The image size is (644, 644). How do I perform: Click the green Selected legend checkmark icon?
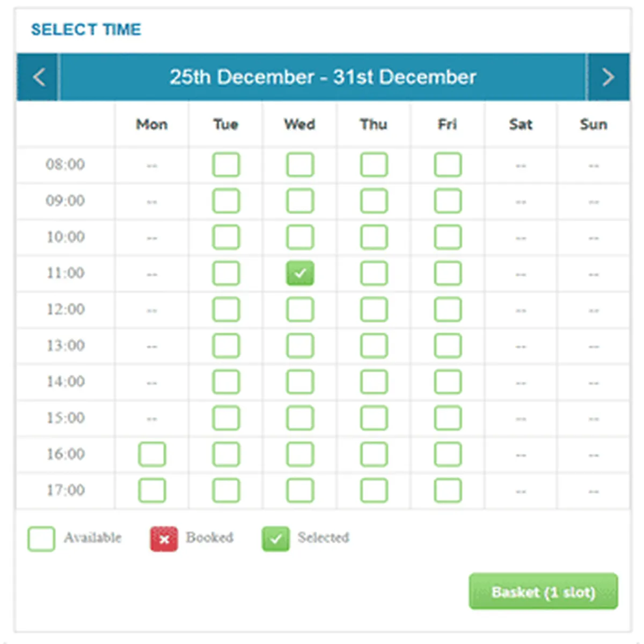point(275,539)
